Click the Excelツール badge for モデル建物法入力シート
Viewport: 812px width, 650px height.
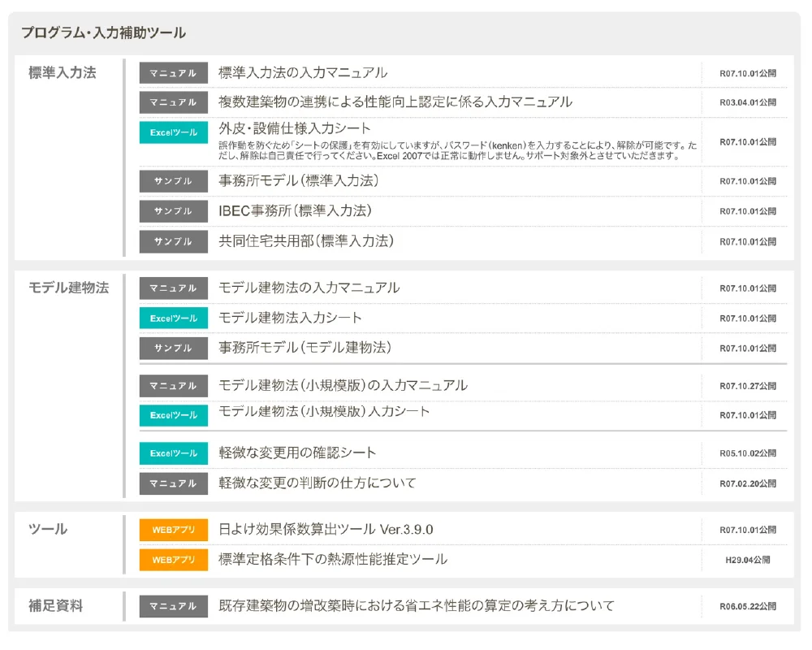pyautogui.click(x=173, y=318)
